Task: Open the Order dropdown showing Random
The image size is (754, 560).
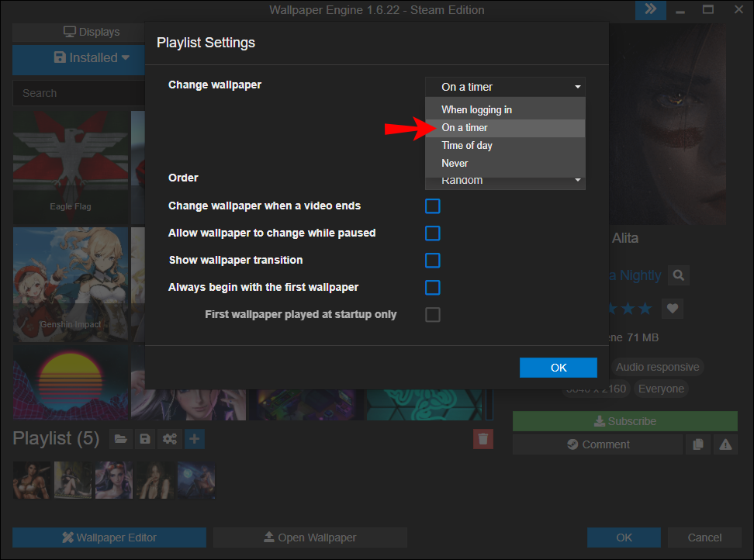Action: pyautogui.click(x=505, y=183)
